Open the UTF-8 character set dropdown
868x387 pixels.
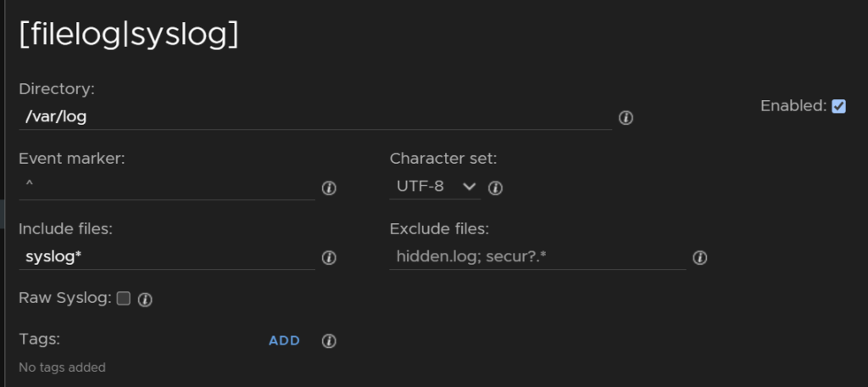pyautogui.click(x=435, y=187)
